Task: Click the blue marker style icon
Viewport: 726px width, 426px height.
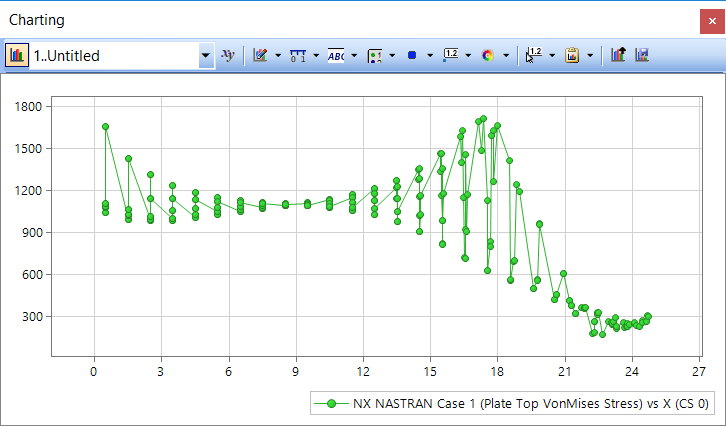Action: (x=412, y=56)
